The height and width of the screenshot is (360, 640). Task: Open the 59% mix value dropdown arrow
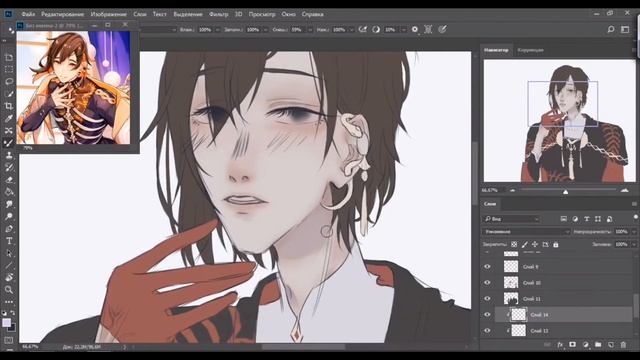310,30
